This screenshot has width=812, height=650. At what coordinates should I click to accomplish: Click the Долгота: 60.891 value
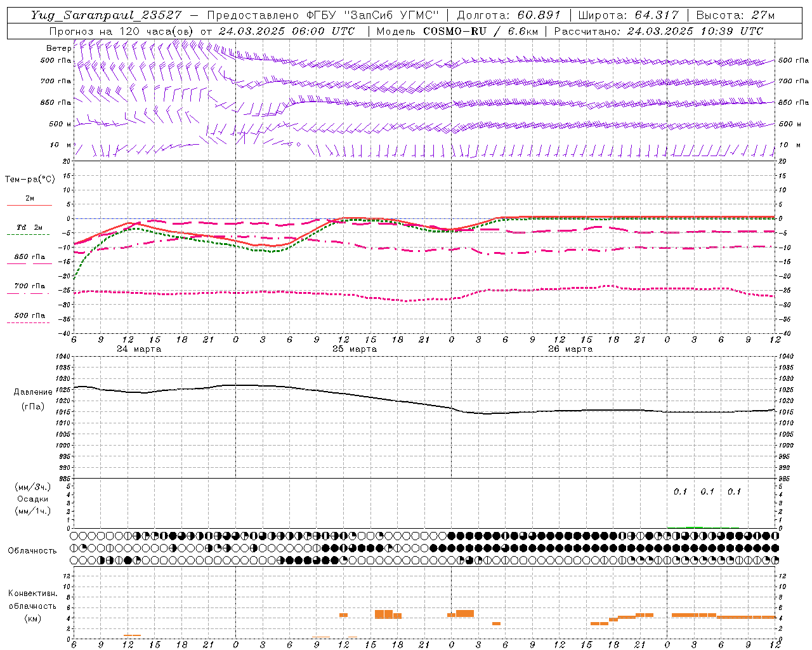[x=509, y=15]
